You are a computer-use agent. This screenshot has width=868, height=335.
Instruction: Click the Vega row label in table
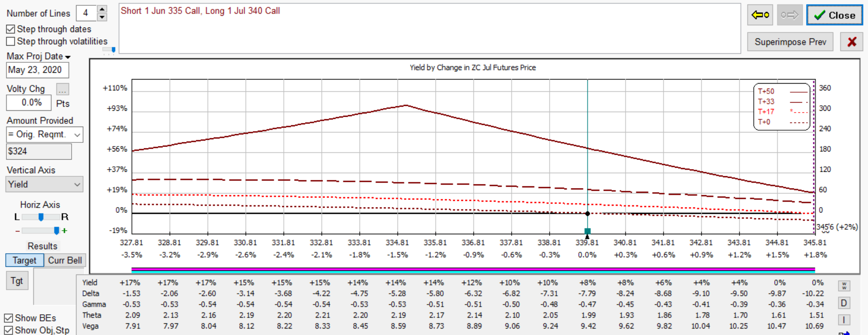click(x=90, y=326)
